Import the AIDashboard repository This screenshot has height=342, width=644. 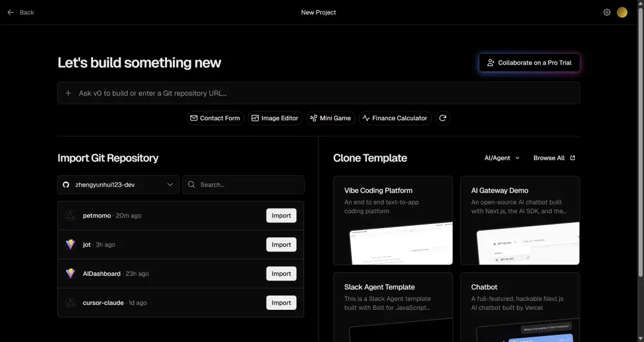tap(281, 273)
